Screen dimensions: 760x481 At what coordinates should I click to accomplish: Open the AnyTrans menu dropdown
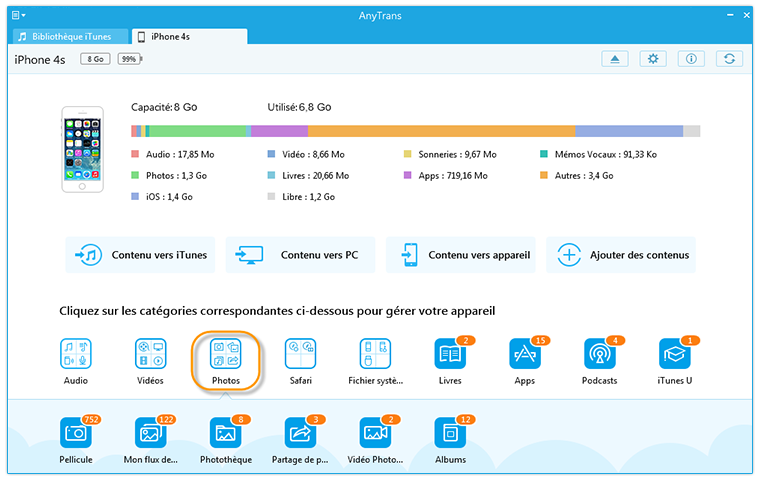[x=18, y=16]
